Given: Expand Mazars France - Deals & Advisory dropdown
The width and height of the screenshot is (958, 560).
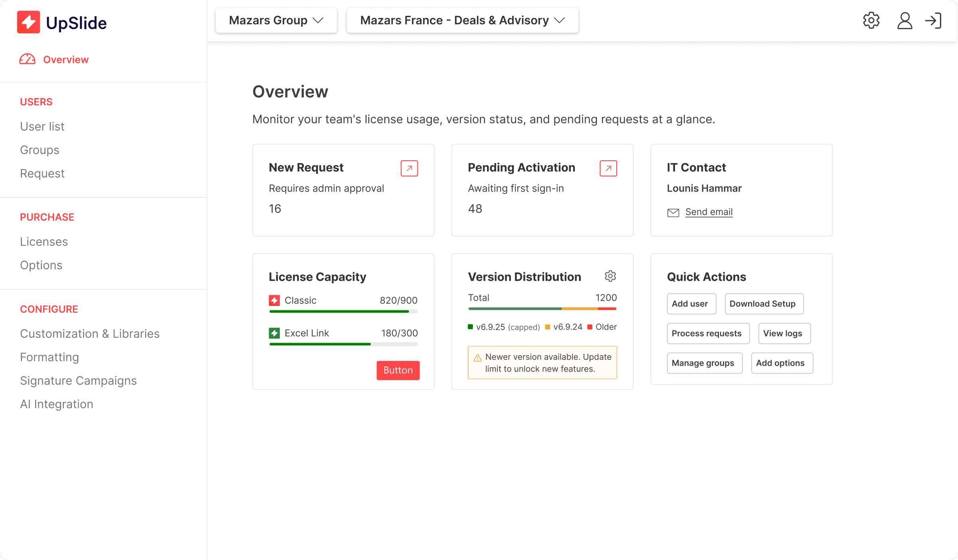Looking at the screenshot, I should 462,20.
